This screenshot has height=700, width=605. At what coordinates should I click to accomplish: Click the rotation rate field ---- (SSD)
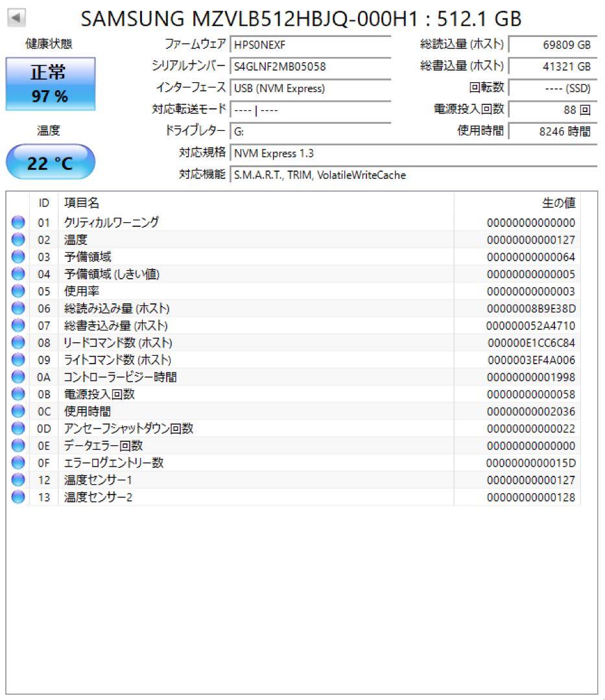click(x=552, y=88)
